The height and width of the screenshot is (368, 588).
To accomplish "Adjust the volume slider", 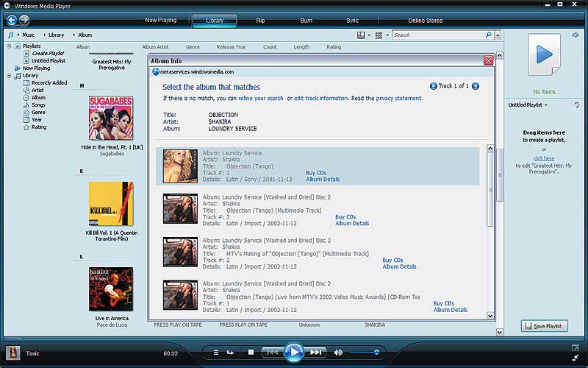I will point(365,353).
